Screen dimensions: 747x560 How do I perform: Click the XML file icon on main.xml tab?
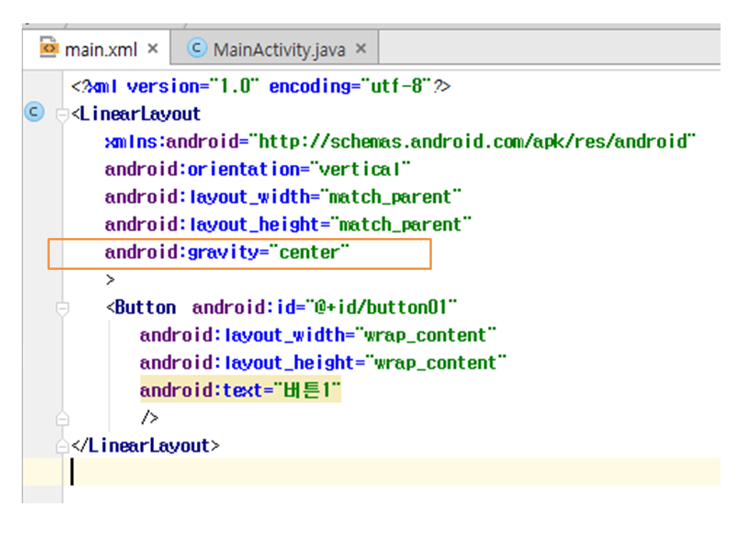click(48, 48)
